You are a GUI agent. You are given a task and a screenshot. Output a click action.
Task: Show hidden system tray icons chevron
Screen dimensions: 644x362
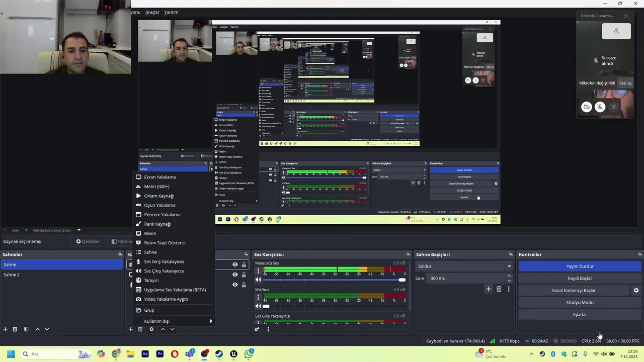point(531,354)
